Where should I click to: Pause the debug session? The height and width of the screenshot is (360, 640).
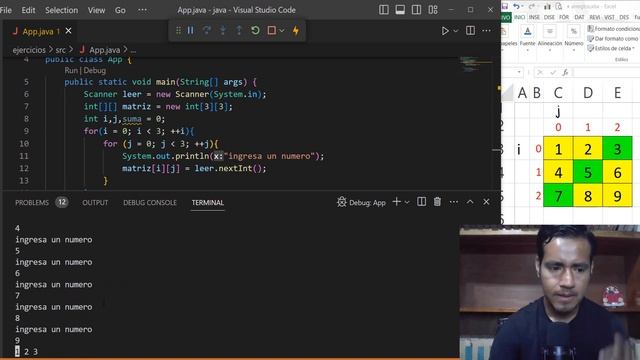(x=191, y=31)
